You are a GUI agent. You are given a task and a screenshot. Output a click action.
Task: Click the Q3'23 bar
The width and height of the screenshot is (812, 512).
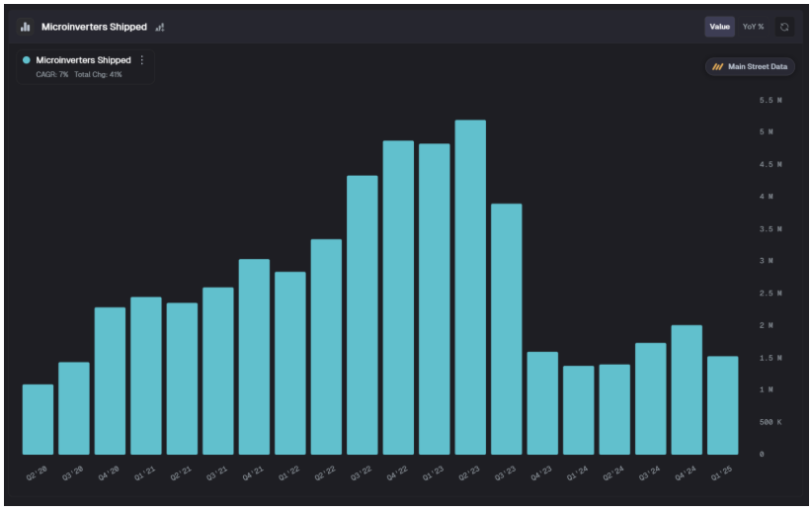pyautogui.click(x=507, y=329)
